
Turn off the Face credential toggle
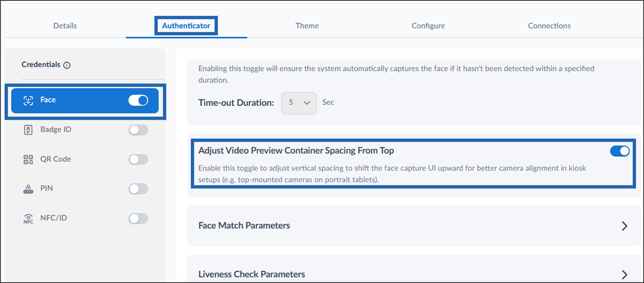click(138, 100)
